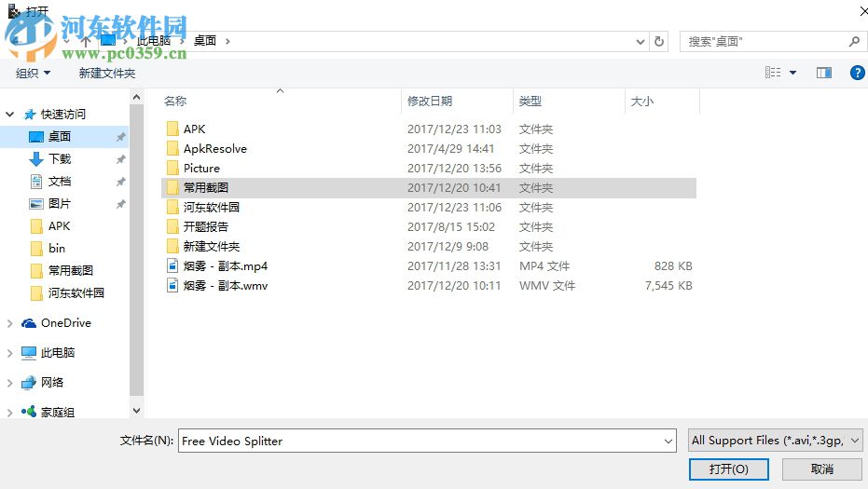Click the 烟雾 - 副本.mp4 file icon
The height and width of the screenshot is (489, 868).
pos(172,266)
